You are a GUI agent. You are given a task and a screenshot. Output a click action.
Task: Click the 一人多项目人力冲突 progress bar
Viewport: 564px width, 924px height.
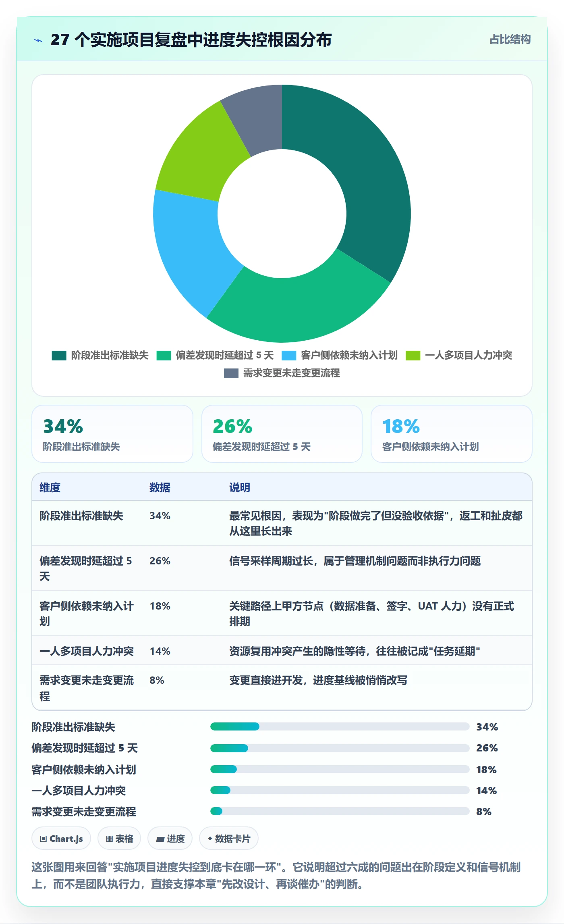pyautogui.click(x=340, y=790)
